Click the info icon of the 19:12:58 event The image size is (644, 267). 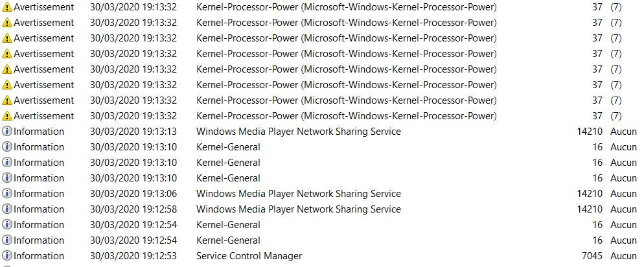pos(7,209)
